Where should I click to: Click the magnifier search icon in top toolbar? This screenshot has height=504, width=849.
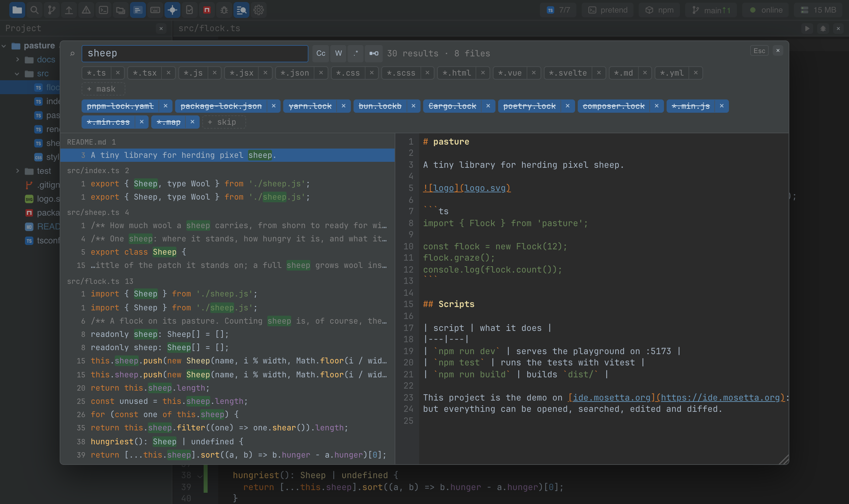pyautogui.click(x=34, y=10)
